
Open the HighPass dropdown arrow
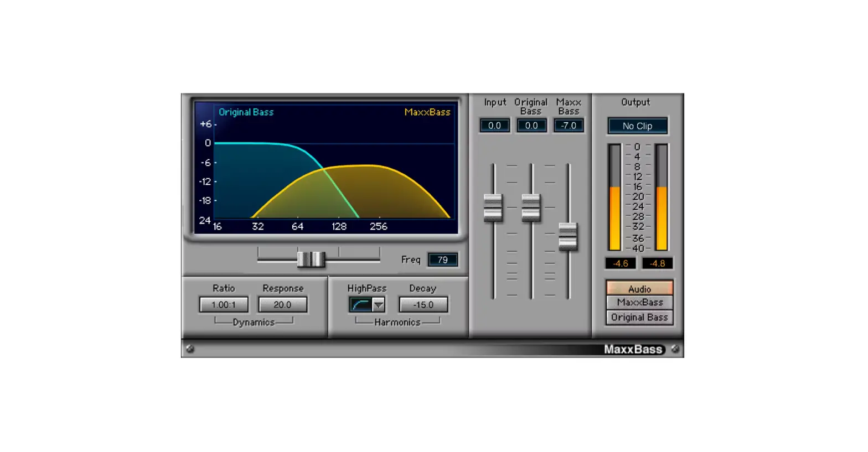click(379, 305)
